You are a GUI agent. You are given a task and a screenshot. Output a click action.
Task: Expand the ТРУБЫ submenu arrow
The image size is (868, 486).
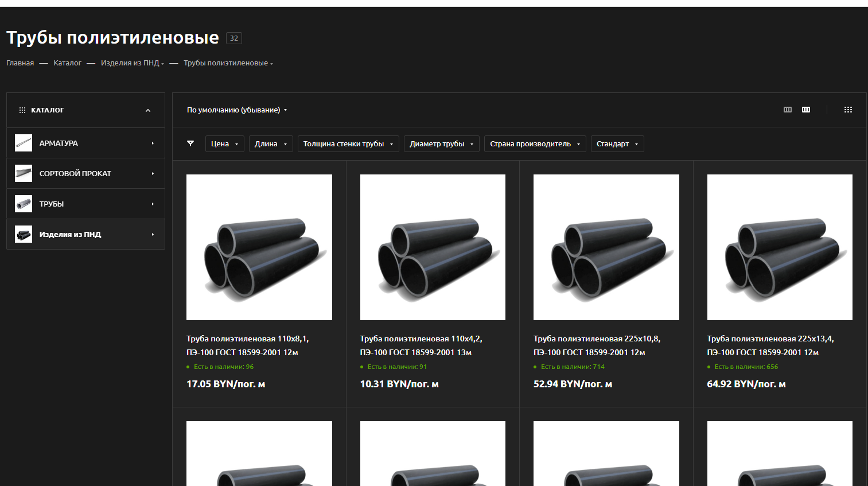coord(153,204)
